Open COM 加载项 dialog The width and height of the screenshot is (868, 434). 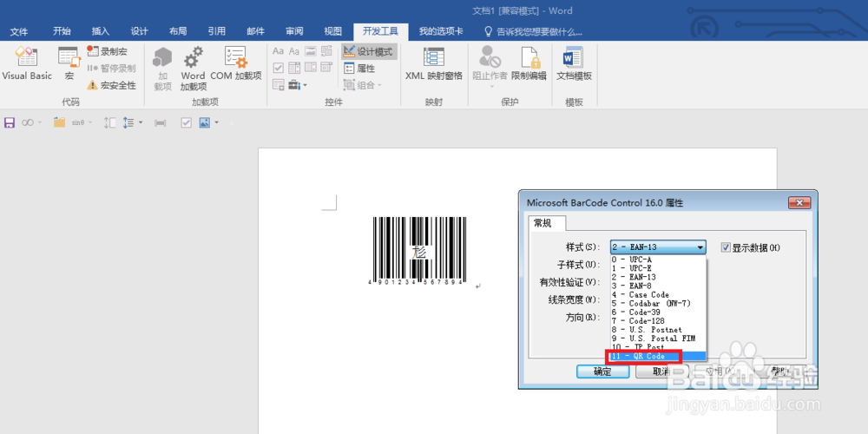click(x=236, y=63)
